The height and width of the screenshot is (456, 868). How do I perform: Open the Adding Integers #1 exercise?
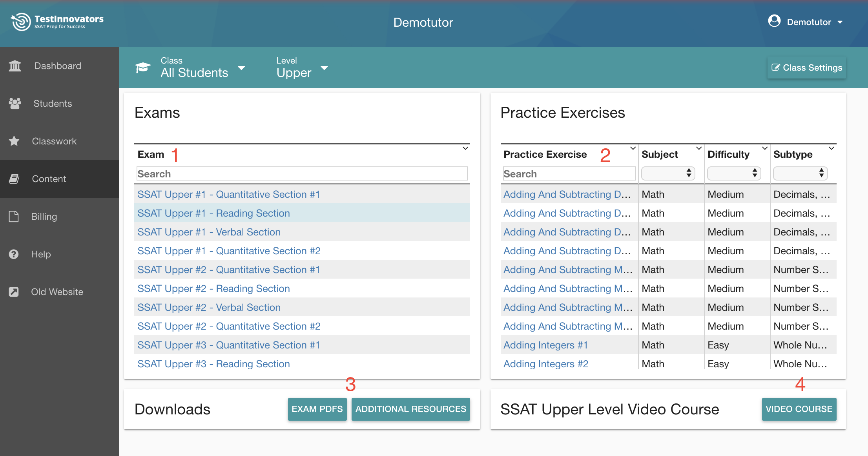545,345
